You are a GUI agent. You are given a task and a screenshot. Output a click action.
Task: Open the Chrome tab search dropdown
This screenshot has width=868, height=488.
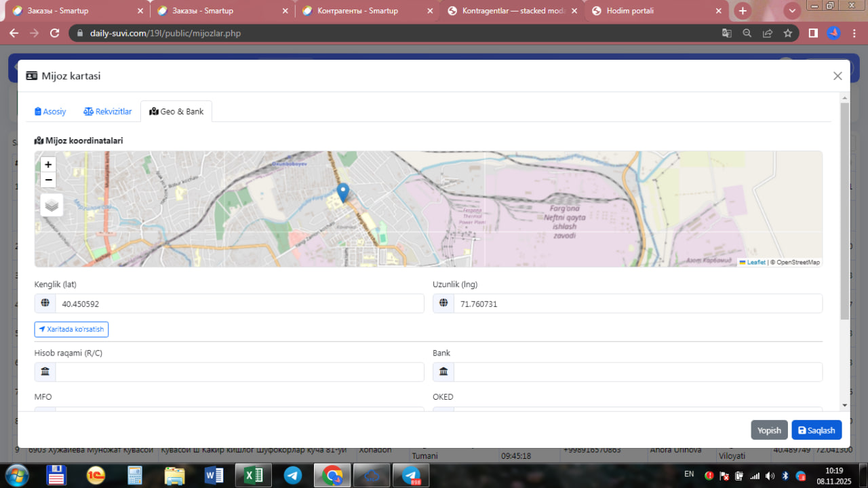point(791,11)
